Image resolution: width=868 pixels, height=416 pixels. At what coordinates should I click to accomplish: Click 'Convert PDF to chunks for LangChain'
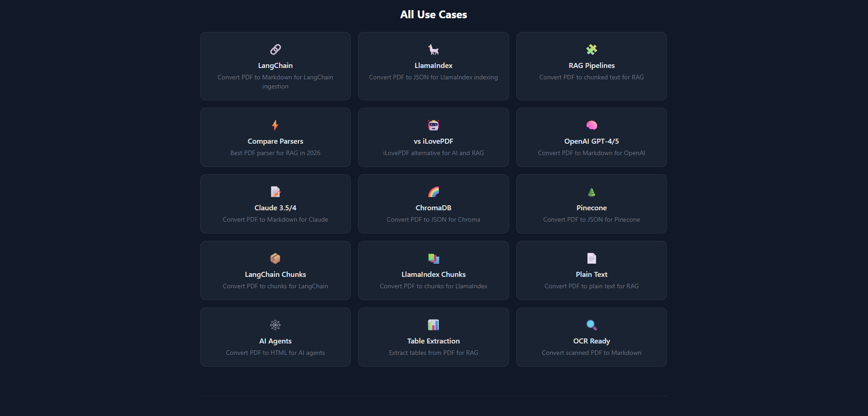275,286
